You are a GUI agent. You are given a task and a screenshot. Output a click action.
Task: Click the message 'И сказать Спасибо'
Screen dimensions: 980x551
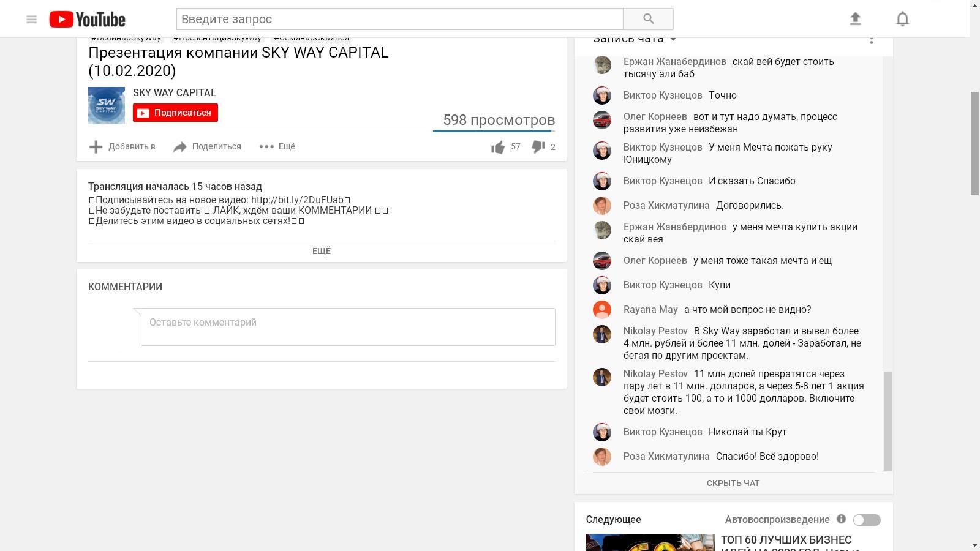[x=752, y=181]
